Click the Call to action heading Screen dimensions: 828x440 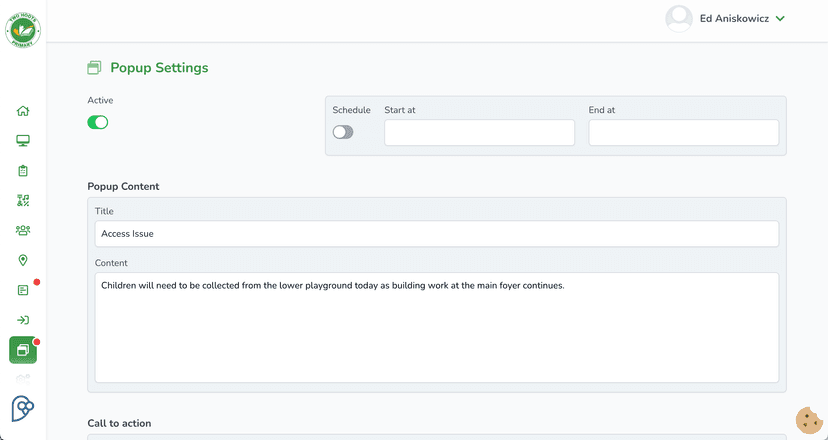click(119, 423)
